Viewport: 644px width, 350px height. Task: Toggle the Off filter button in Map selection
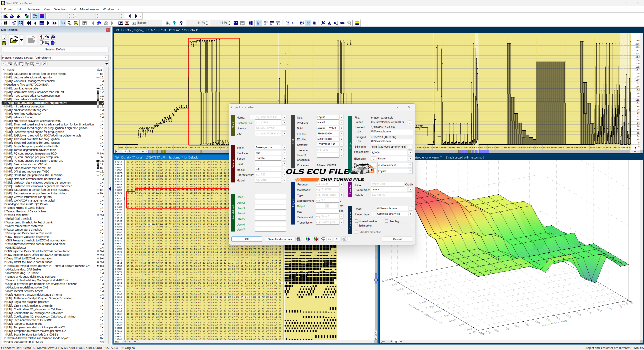point(45,64)
